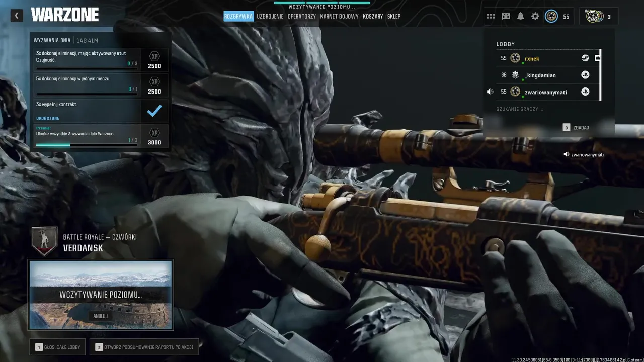The height and width of the screenshot is (362, 644).
Task: Click the completed checkmark for contract challenge
Action: (x=154, y=111)
